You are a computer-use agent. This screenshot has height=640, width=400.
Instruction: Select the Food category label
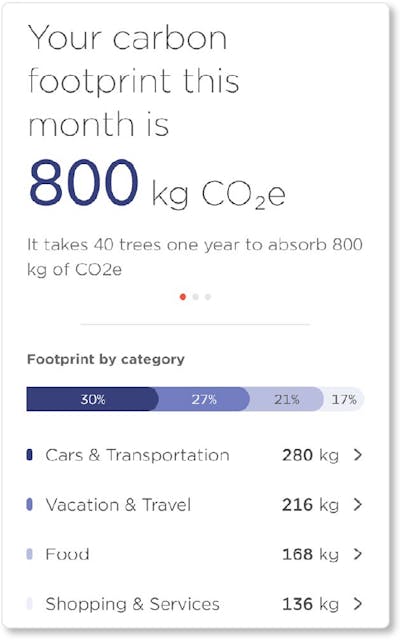67,554
